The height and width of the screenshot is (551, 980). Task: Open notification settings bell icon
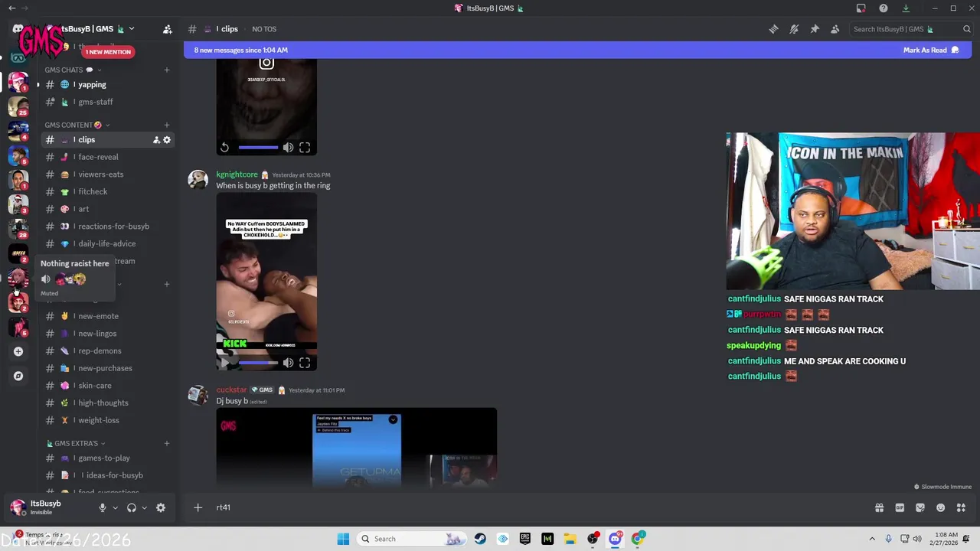click(x=794, y=29)
